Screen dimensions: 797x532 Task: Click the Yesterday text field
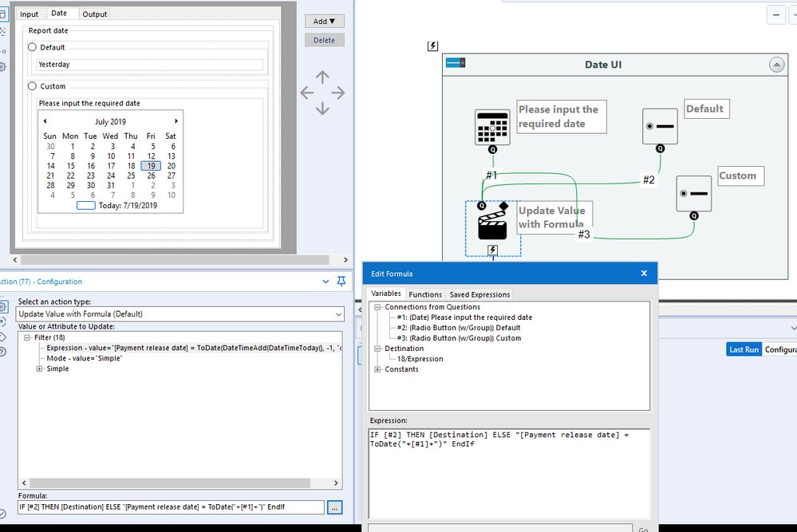[149, 65]
